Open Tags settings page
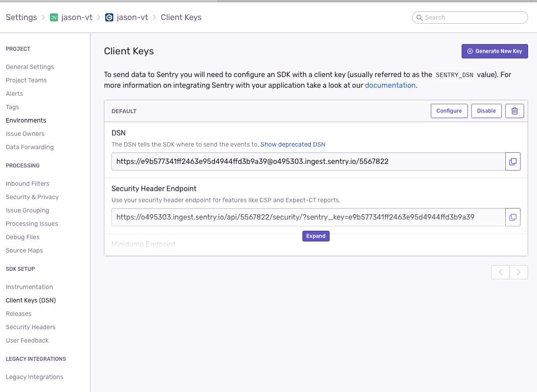 (x=12, y=107)
